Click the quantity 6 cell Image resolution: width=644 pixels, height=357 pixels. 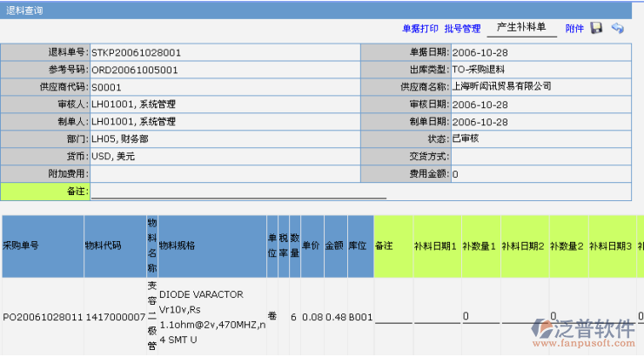pyautogui.click(x=293, y=317)
